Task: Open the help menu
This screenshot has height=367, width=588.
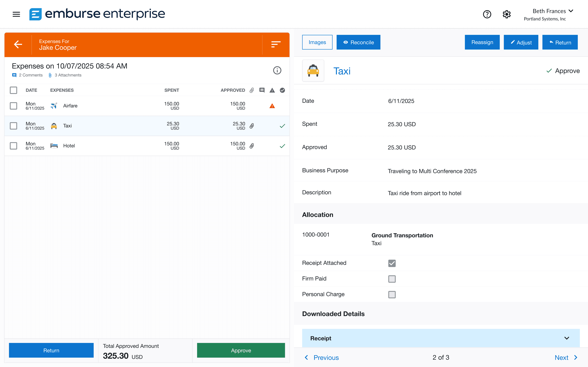Action: tap(487, 14)
